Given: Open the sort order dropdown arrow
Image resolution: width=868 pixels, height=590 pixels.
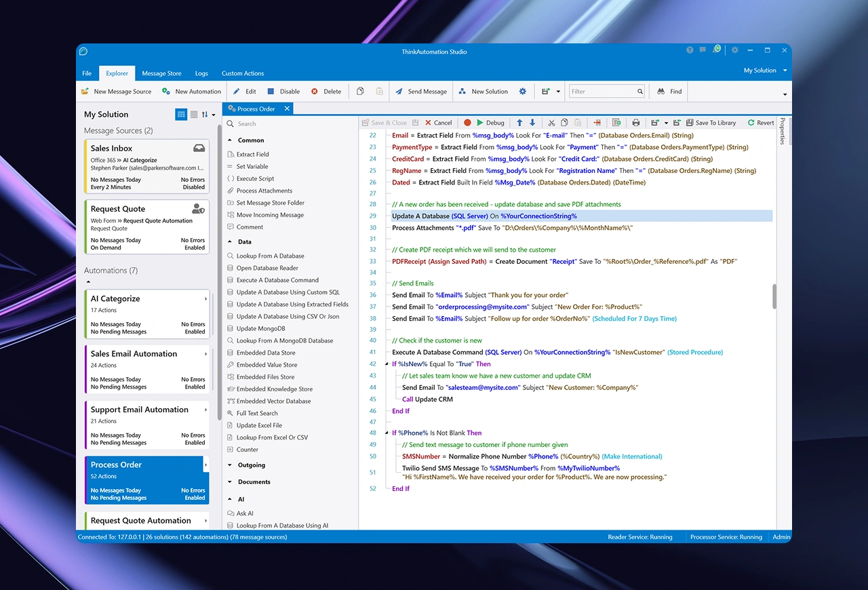Looking at the screenshot, I should pos(213,115).
